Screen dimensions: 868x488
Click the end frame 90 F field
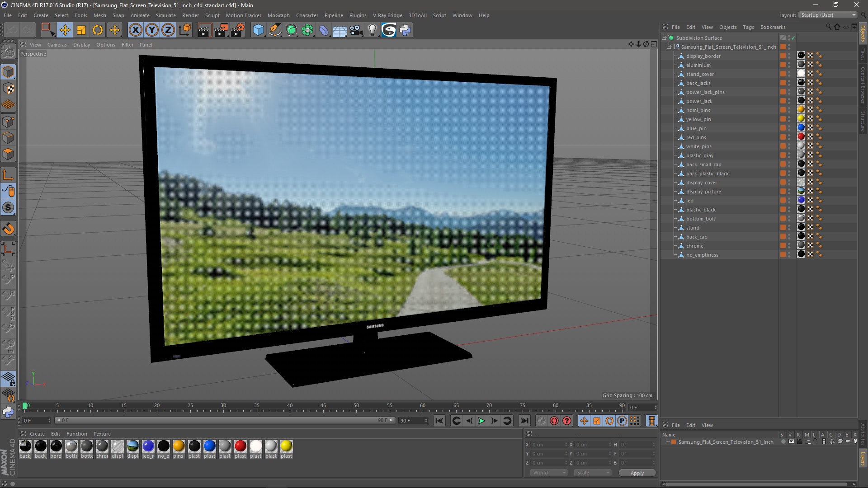(x=413, y=421)
